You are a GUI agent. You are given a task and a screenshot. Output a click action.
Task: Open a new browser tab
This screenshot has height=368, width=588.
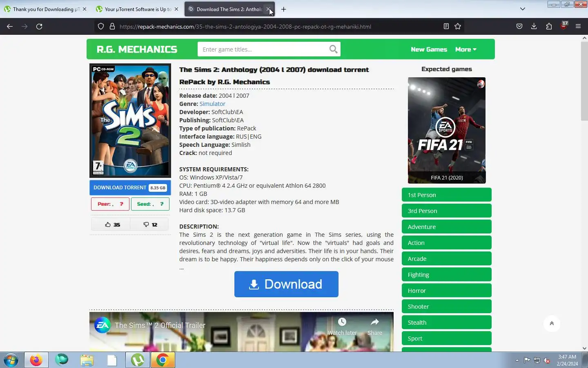[x=283, y=9]
